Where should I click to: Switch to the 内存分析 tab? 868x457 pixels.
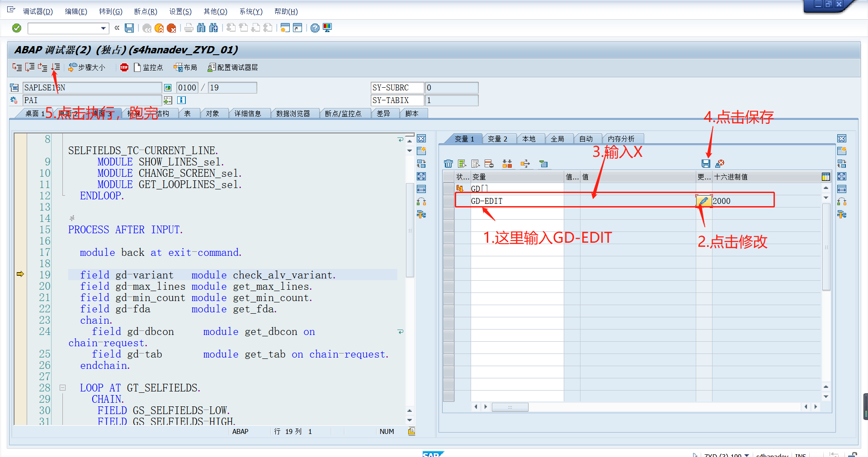(621, 139)
